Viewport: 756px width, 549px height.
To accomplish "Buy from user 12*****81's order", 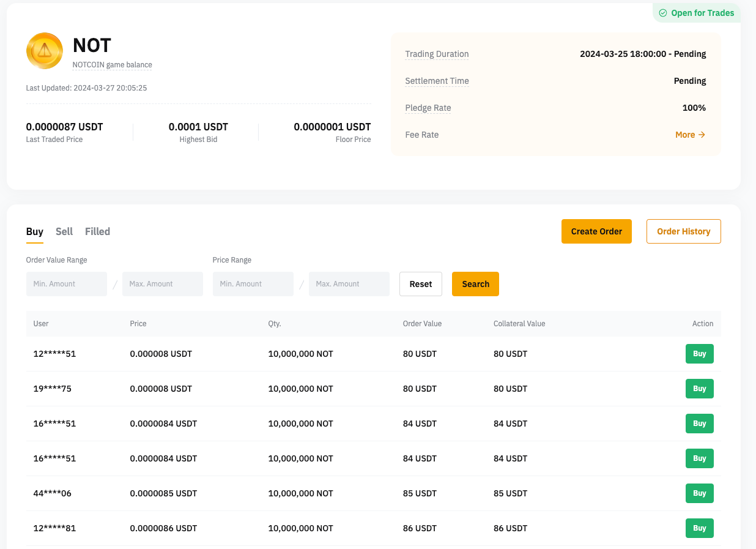I will pyautogui.click(x=699, y=528).
